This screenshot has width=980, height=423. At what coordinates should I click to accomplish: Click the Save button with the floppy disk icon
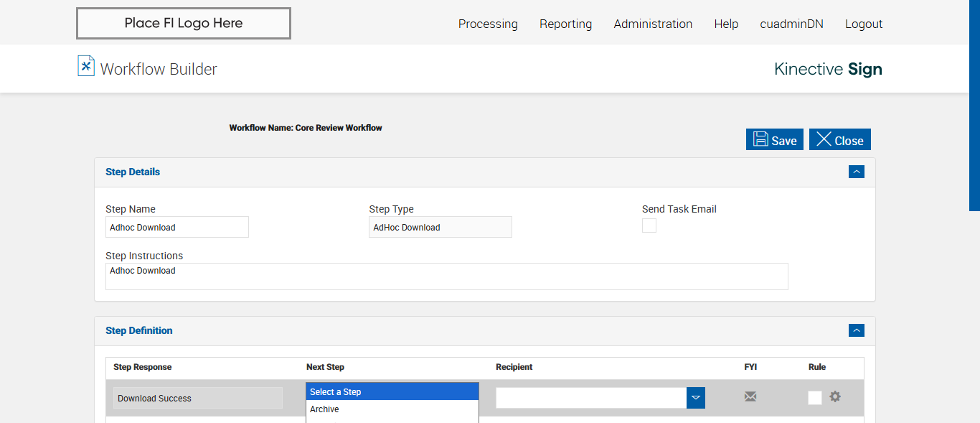775,140
